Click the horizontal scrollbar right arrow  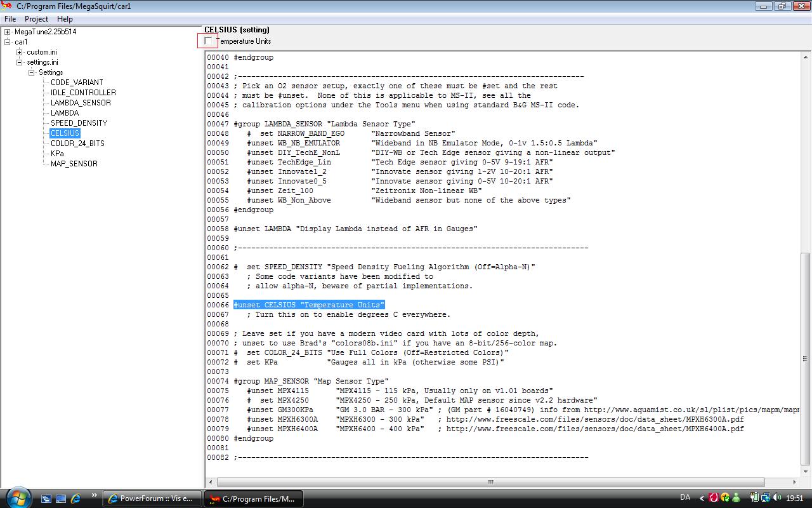click(x=796, y=482)
